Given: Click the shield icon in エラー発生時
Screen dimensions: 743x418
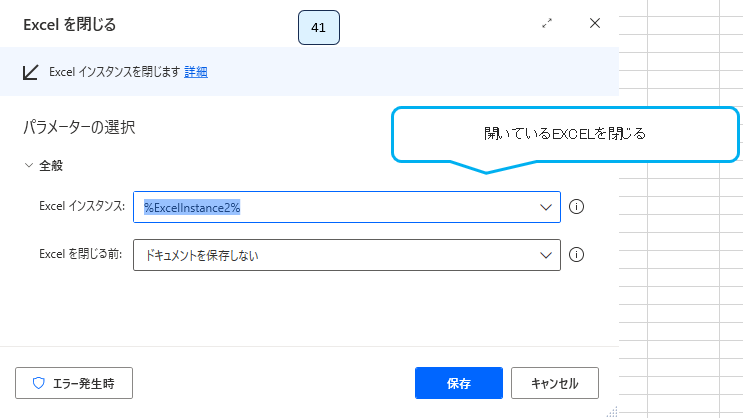Looking at the screenshot, I should click(x=39, y=382).
